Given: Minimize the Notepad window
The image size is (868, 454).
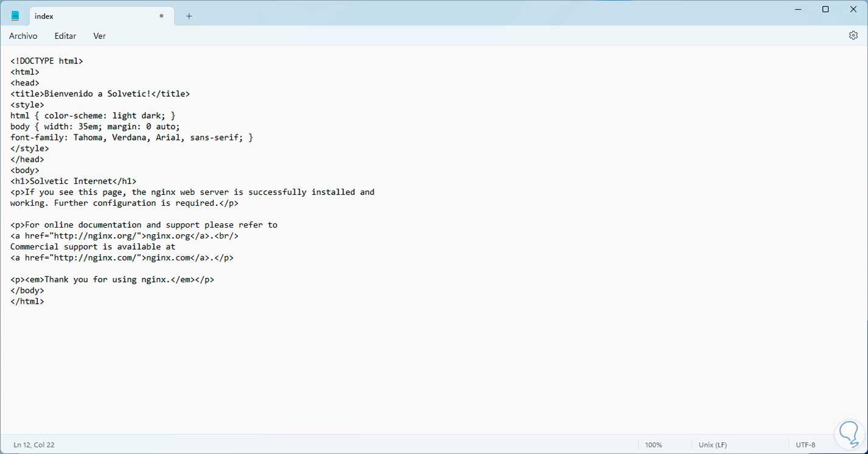Looking at the screenshot, I should tap(798, 9).
